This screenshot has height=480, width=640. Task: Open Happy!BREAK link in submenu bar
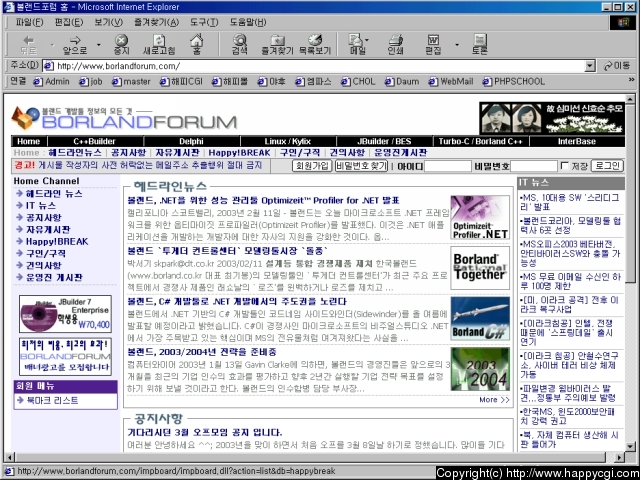pyautogui.click(x=239, y=153)
